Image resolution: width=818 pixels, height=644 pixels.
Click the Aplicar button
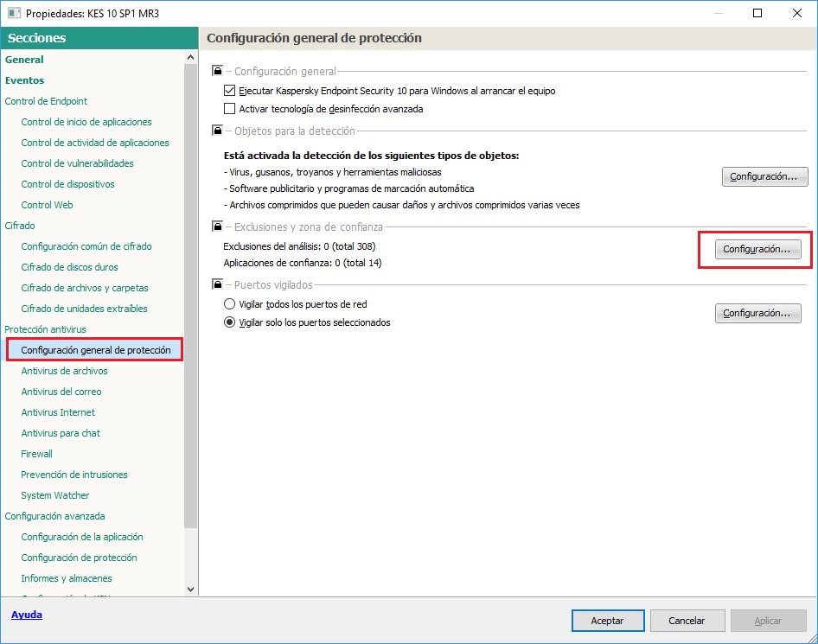(768, 621)
